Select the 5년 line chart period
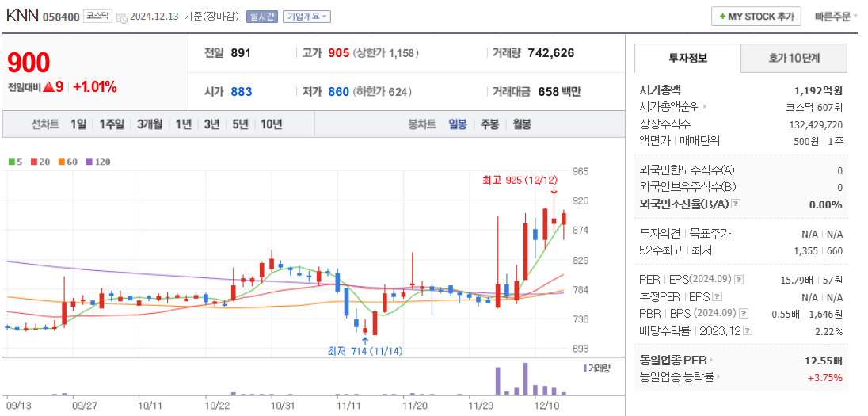 pyautogui.click(x=240, y=124)
